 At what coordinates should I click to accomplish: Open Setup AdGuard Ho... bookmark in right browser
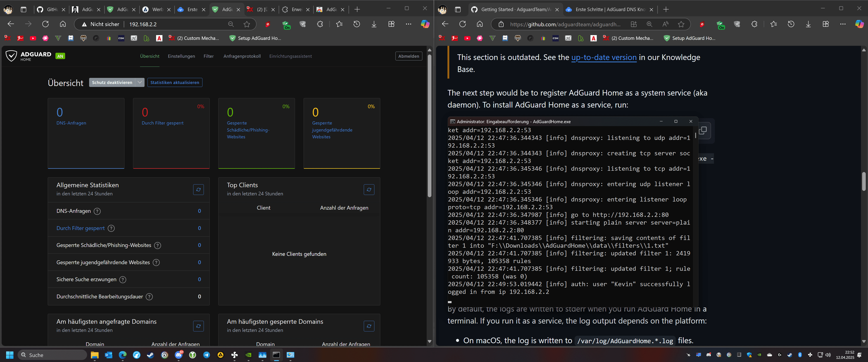pyautogui.click(x=690, y=38)
